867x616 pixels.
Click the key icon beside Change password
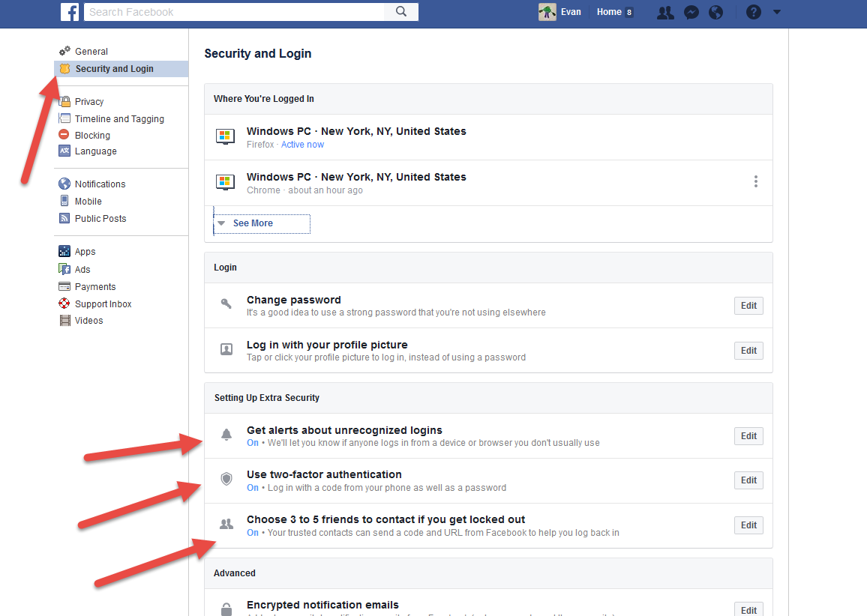(x=226, y=304)
